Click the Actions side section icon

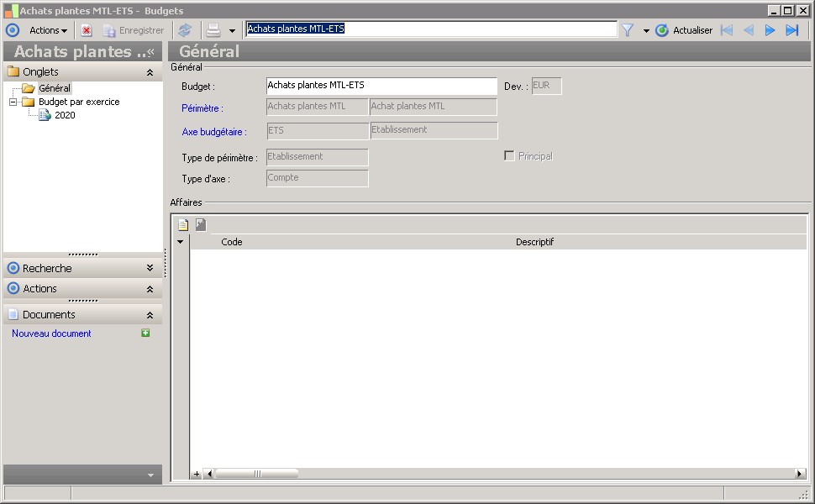13,288
